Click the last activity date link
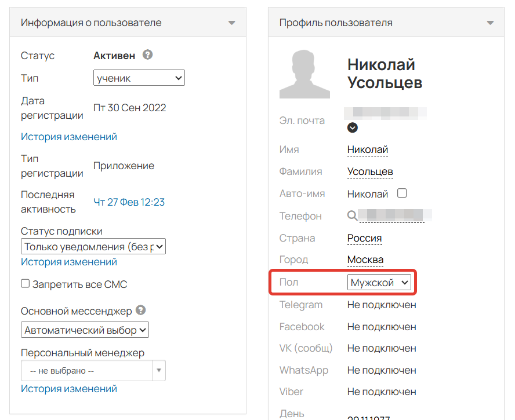Image resolution: width=515 pixels, height=420 pixels. (129, 202)
